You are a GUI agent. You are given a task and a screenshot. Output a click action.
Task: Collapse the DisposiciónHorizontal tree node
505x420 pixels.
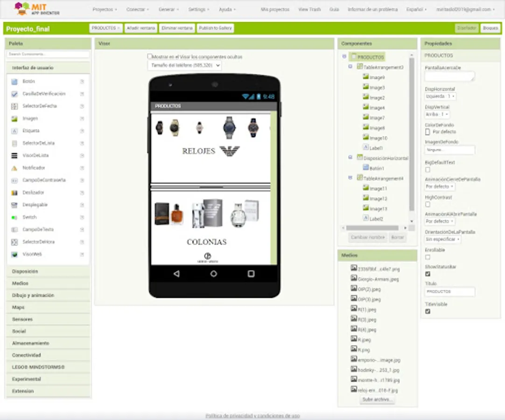tap(351, 158)
